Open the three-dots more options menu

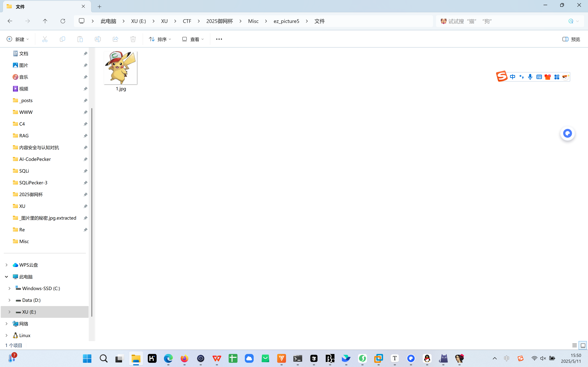[x=219, y=39]
